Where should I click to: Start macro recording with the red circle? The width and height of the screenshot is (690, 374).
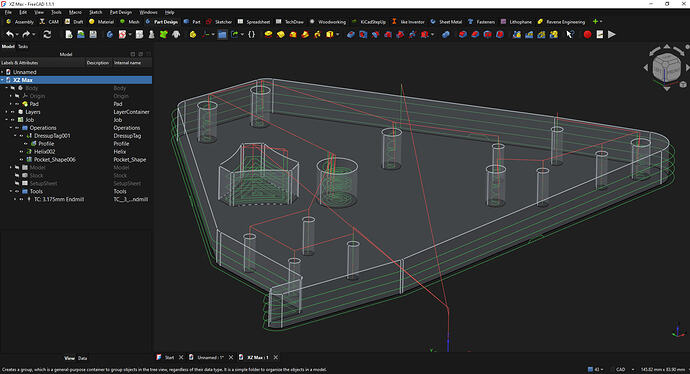tap(587, 34)
